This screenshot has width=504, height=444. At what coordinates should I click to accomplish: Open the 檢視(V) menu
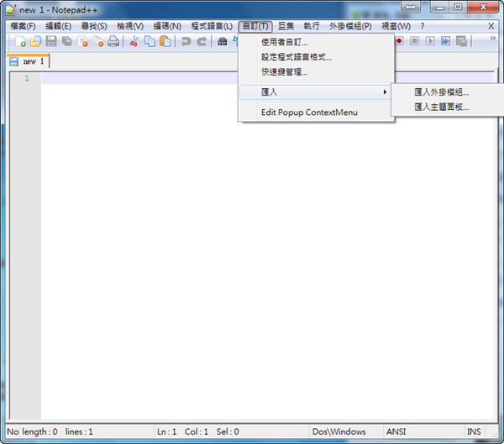point(130,26)
